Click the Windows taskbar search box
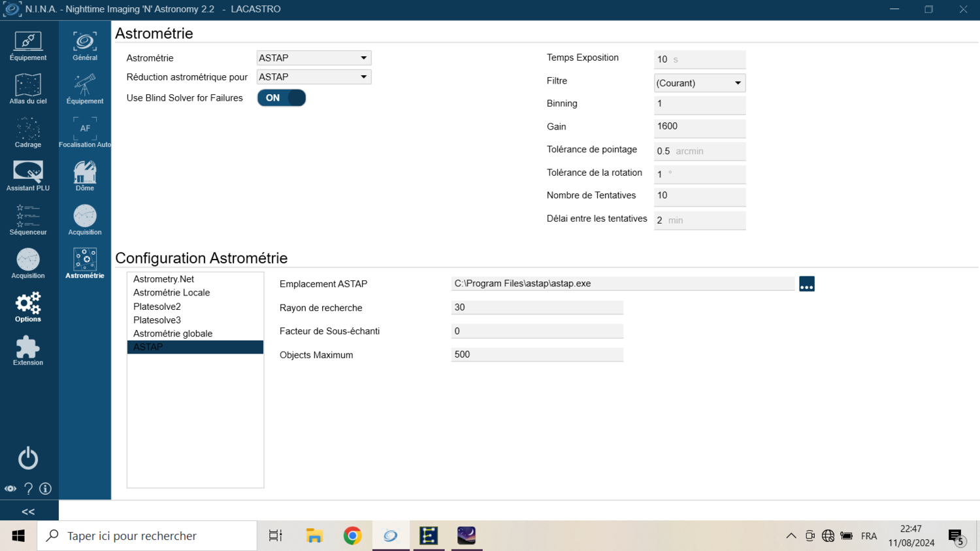980x551 pixels. pyautogui.click(x=147, y=536)
